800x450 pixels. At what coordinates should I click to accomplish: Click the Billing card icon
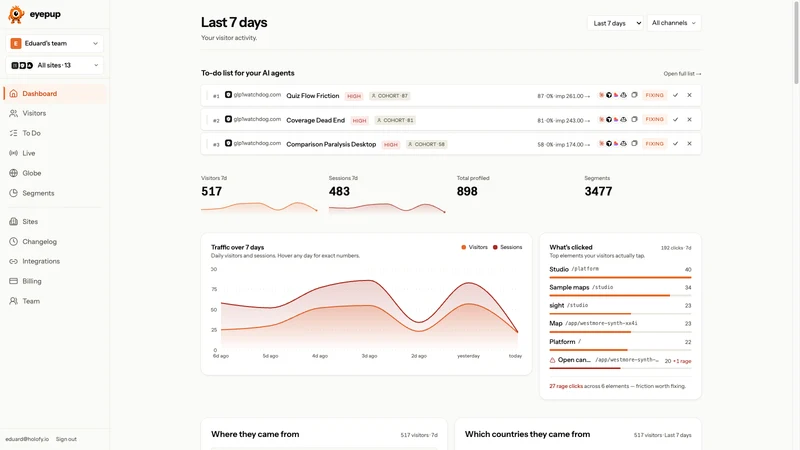[14, 281]
